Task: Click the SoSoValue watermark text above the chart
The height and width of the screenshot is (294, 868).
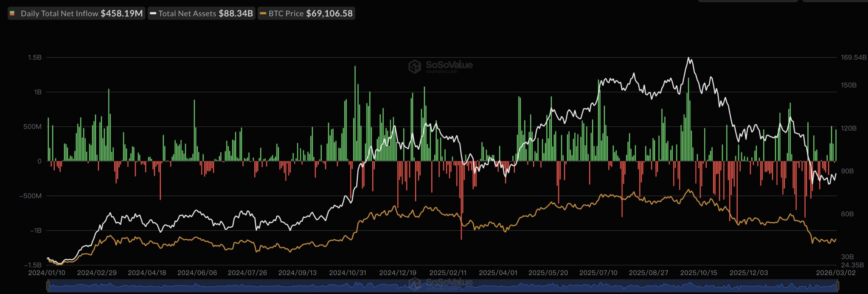Action: point(449,65)
